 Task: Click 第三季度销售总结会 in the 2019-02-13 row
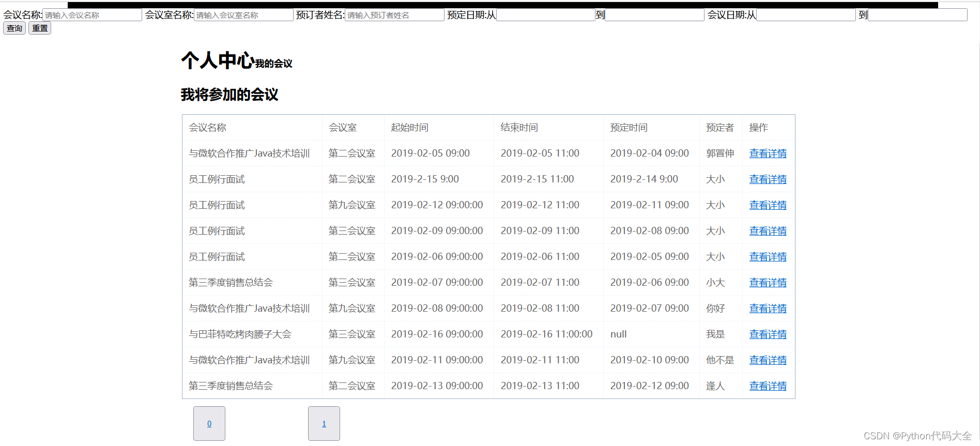231,386
